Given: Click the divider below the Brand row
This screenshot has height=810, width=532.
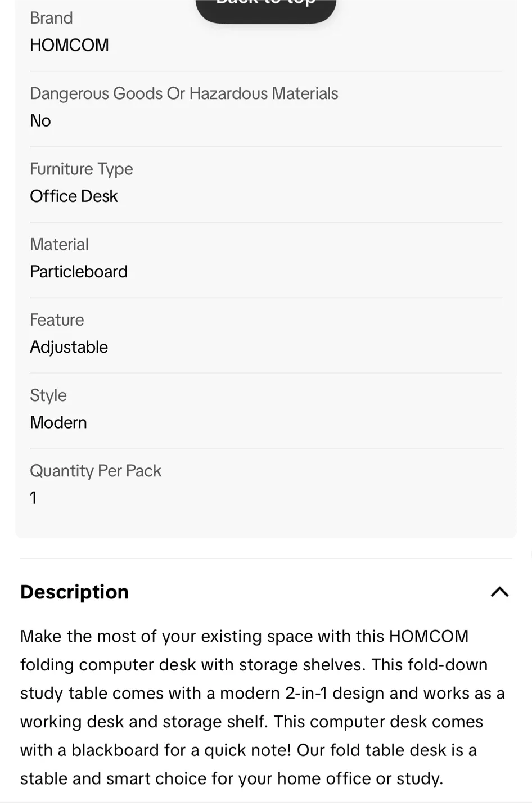Looking at the screenshot, I should (265, 71).
